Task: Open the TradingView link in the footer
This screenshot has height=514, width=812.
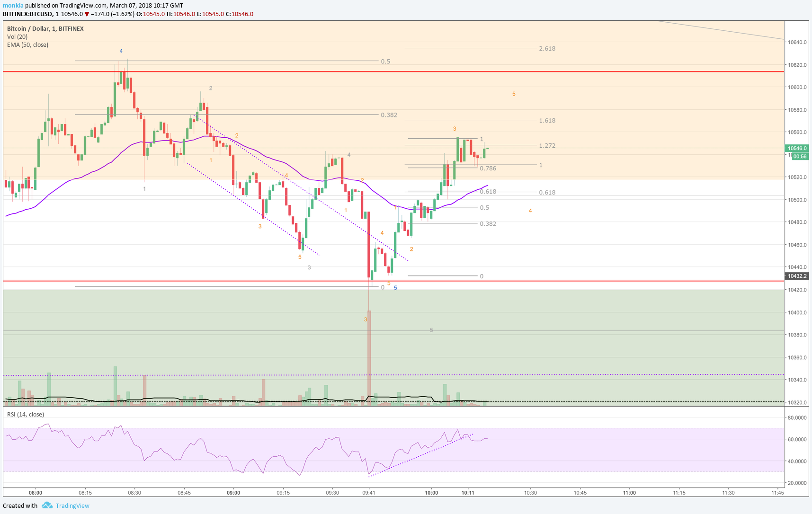Action: 72,505
